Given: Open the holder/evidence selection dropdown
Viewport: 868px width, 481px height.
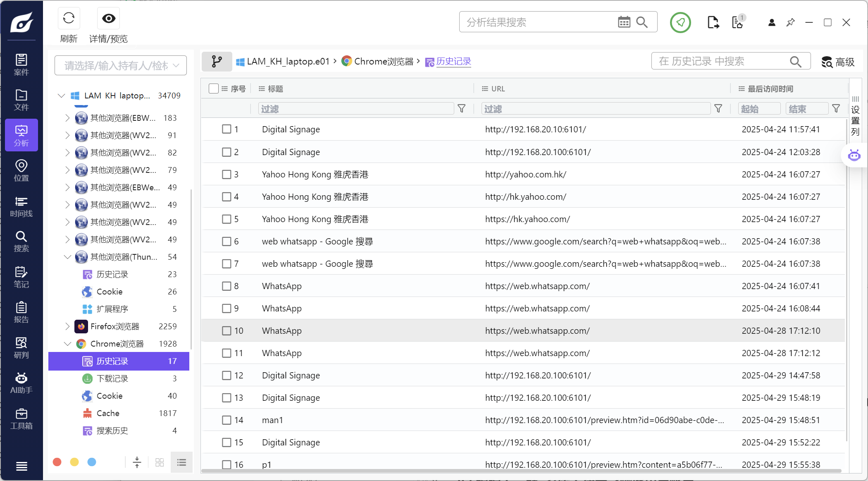Looking at the screenshot, I should [121, 65].
